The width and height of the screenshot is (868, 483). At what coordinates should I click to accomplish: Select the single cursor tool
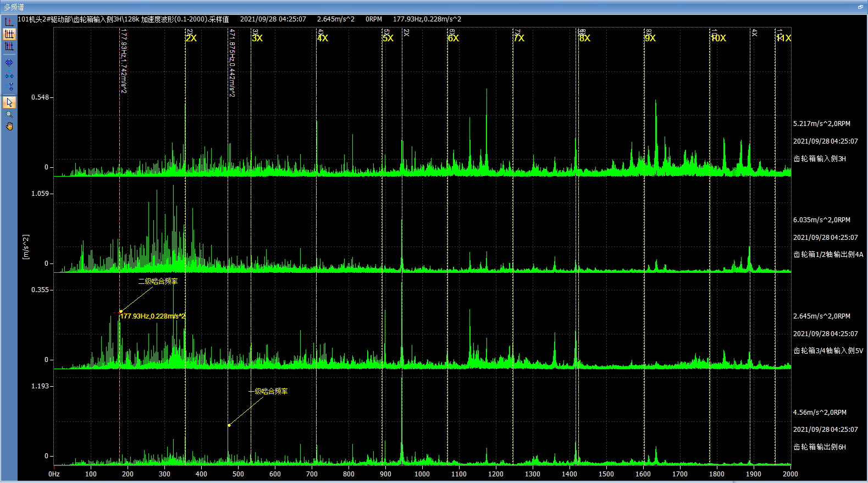(9, 21)
